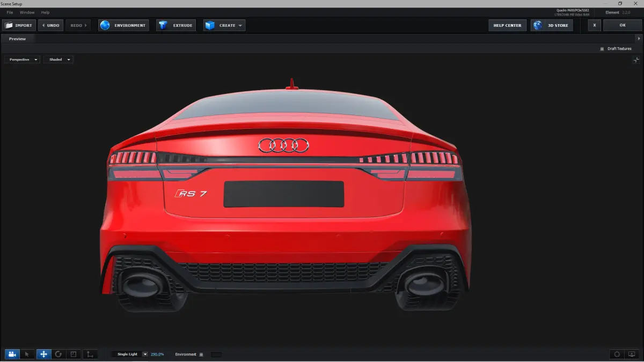Click the monitor display icon
Viewport: 644px width, 362px height.
632,354
